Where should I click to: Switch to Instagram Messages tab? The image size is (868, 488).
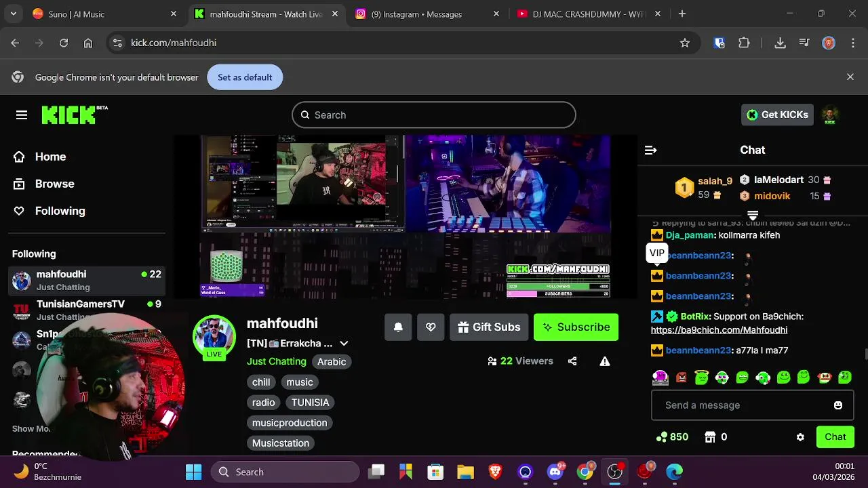click(428, 14)
